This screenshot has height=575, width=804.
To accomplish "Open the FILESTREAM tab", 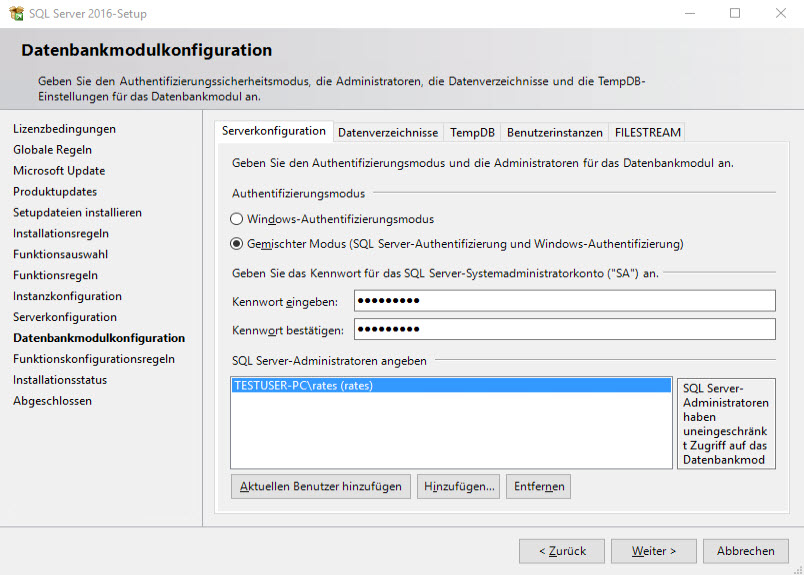I will coord(647,132).
